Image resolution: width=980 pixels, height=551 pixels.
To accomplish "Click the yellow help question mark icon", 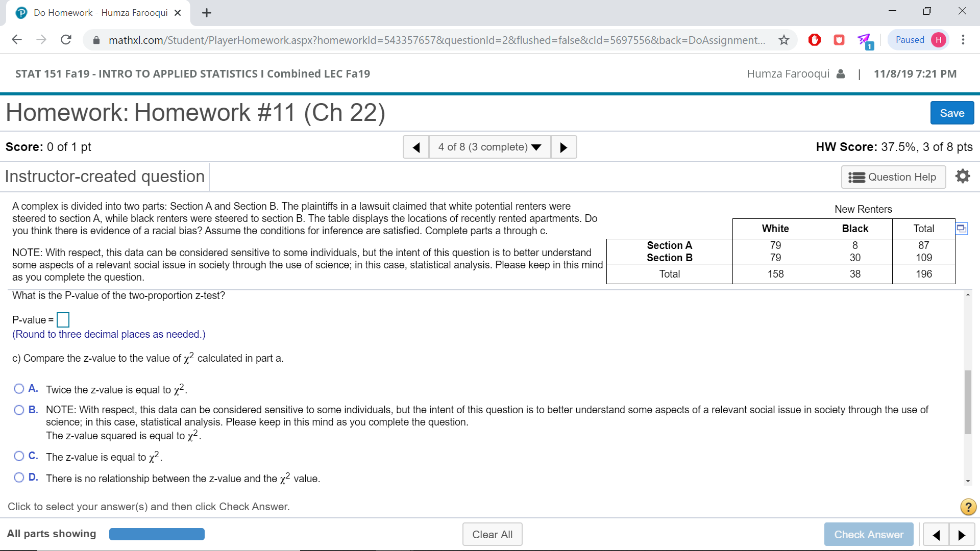I will (x=968, y=507).
